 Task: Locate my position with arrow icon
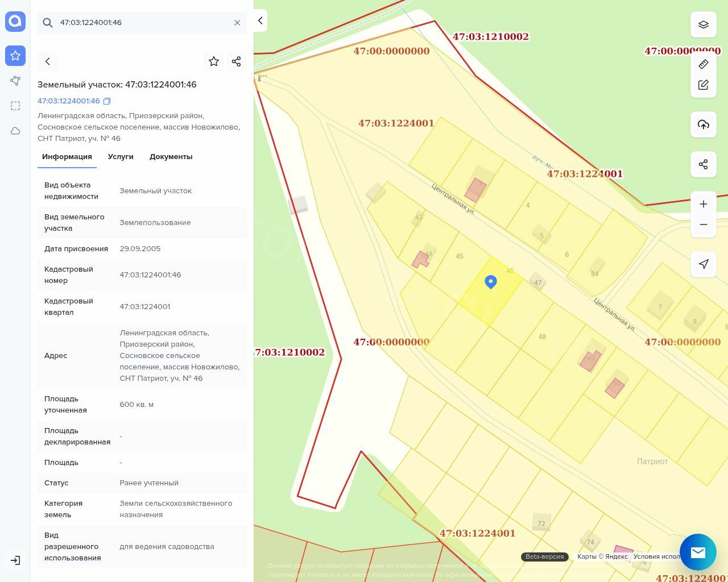(703, 264)
